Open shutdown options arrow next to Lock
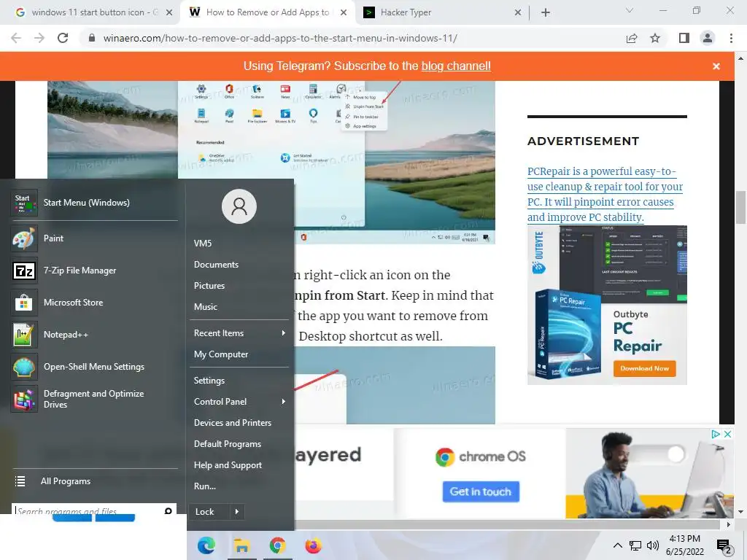This screenshot has height=560, width=747. [237, 512]
